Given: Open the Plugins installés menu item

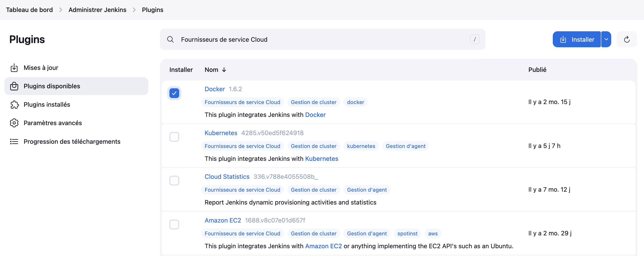Looking at the screenshot, I should 47,104.
